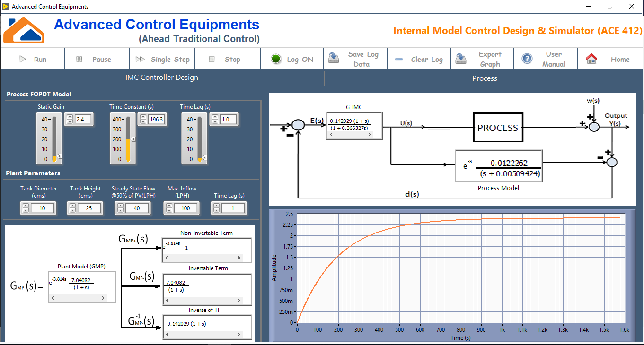Click the Plant Parameters heading
Image resolution: width=644 pixels, height=345 pixels.
[33, 173]
